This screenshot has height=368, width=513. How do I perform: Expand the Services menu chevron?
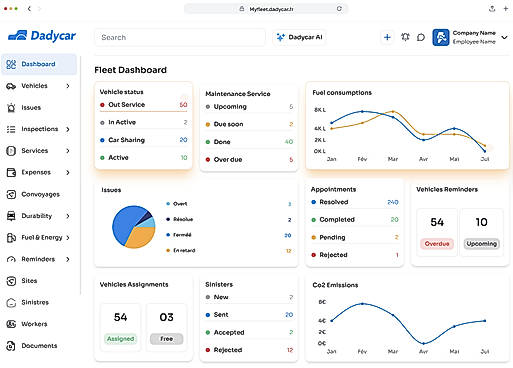point(68,151)
